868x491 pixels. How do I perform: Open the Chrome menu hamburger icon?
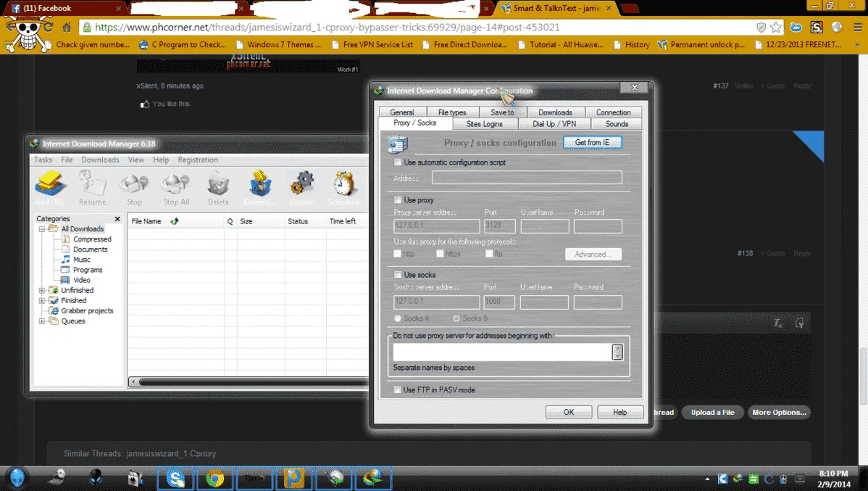tap(857, 27)
